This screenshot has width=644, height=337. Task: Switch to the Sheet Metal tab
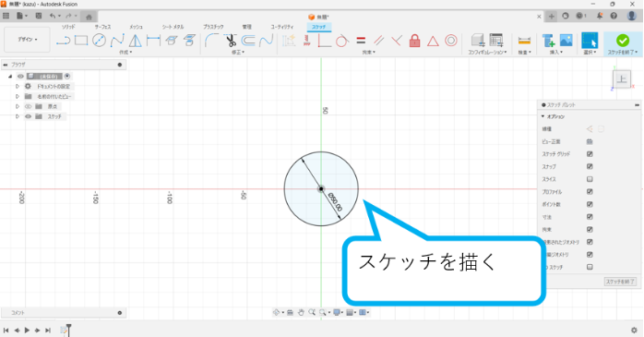pos(173,27)
